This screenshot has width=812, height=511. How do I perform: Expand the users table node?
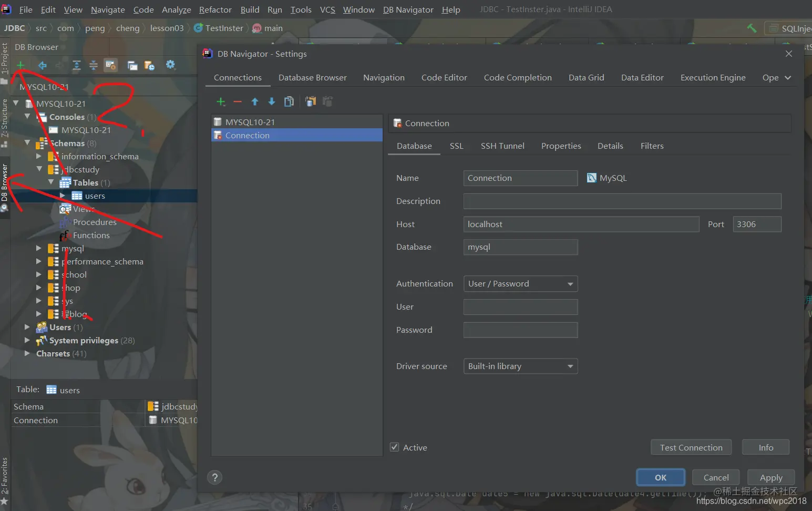63,196
